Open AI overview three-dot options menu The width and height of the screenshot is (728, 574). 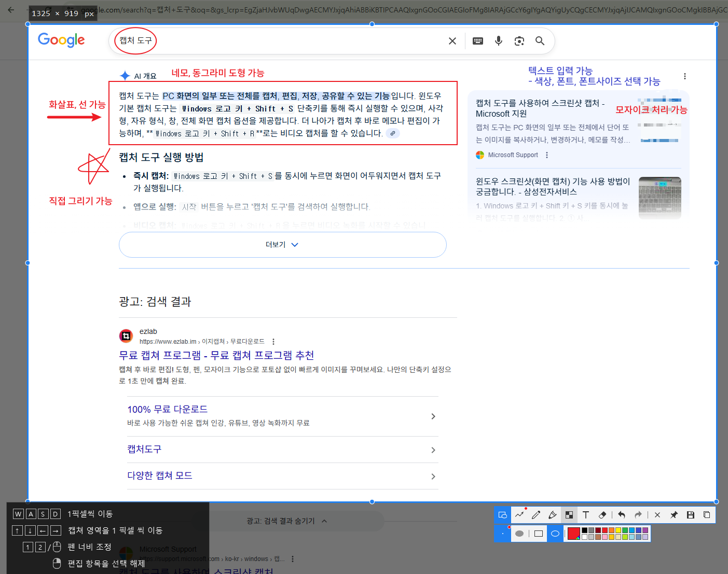tap(685, 76)
